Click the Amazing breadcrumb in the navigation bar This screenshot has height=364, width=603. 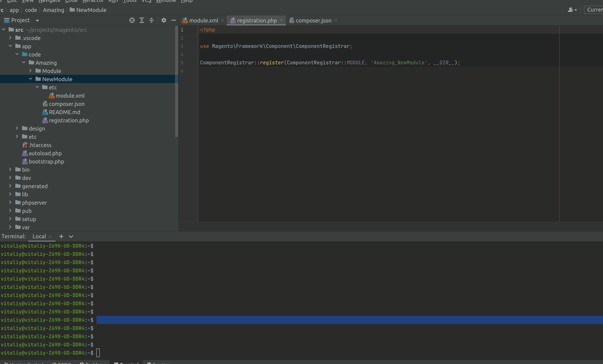53,10
